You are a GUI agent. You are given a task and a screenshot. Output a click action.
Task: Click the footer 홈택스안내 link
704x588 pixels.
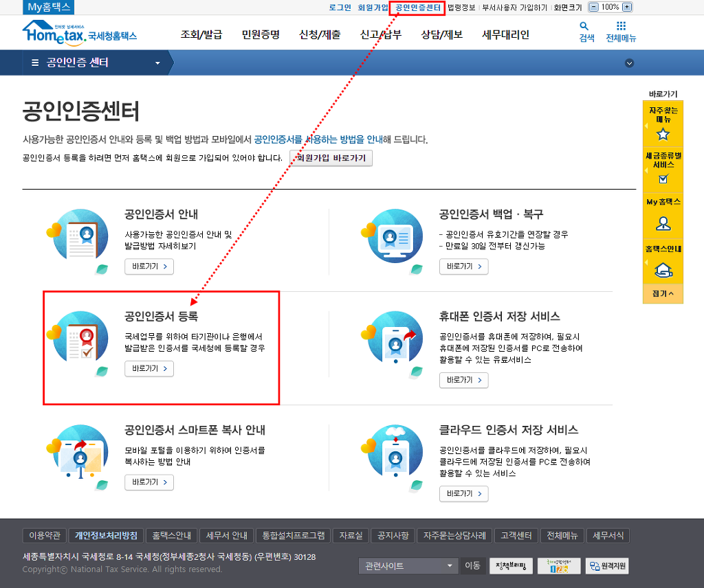171,536
